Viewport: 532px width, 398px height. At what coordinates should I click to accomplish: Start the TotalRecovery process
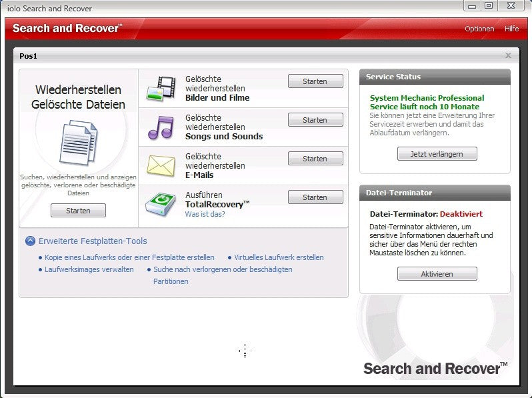pyautogui.click(x=315, y=197)
